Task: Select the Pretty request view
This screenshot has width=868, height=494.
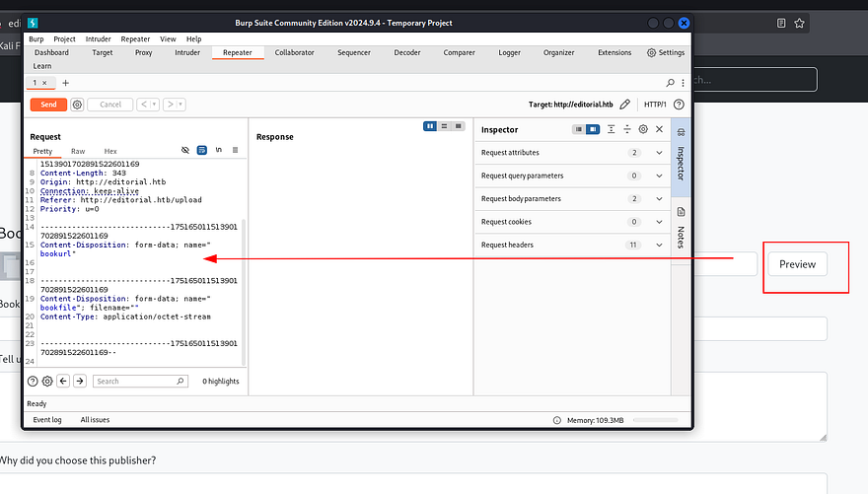Action: pos(42,151)
